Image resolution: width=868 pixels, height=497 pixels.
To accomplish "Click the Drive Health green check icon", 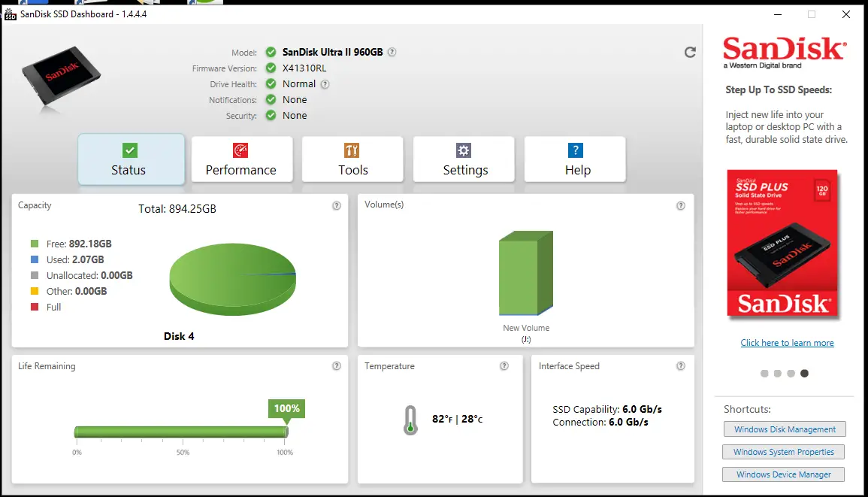I will tap(271, 83).
